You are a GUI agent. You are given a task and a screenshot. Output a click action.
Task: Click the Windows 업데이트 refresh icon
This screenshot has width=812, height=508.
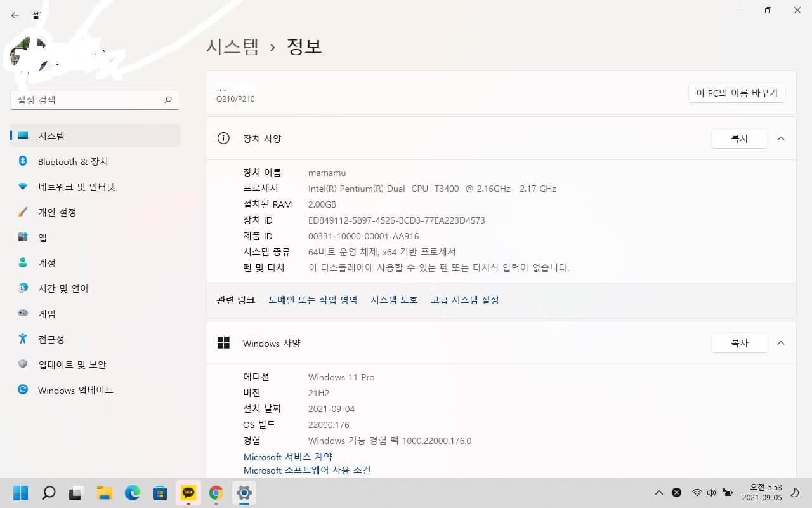(23, 389)
